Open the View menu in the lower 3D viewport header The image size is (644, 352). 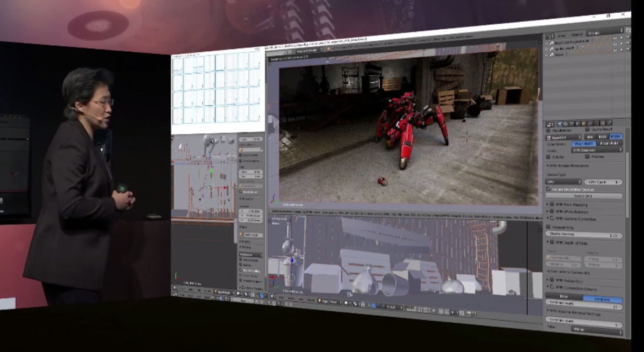click(281, 297)
